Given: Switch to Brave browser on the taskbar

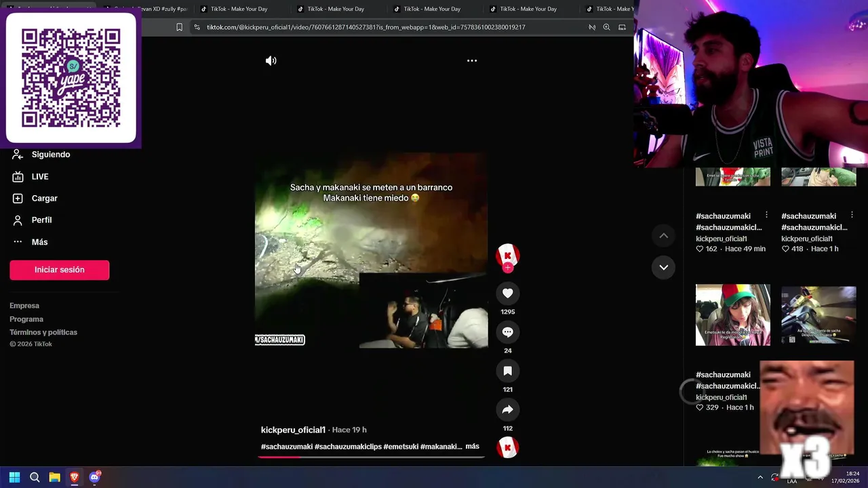Looking at the screenshot, I should point(75,477).
